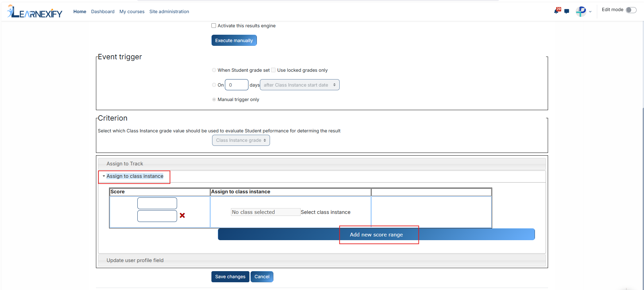Select When Student grade set option
Image resolution: width=644 pixels, height=290 pixels.
[214, 70]
